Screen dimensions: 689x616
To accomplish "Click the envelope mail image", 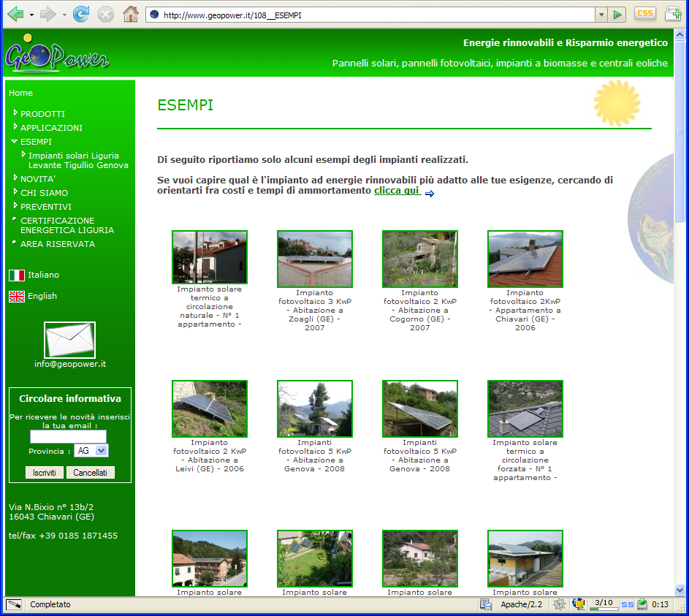I will pos(69,340).
